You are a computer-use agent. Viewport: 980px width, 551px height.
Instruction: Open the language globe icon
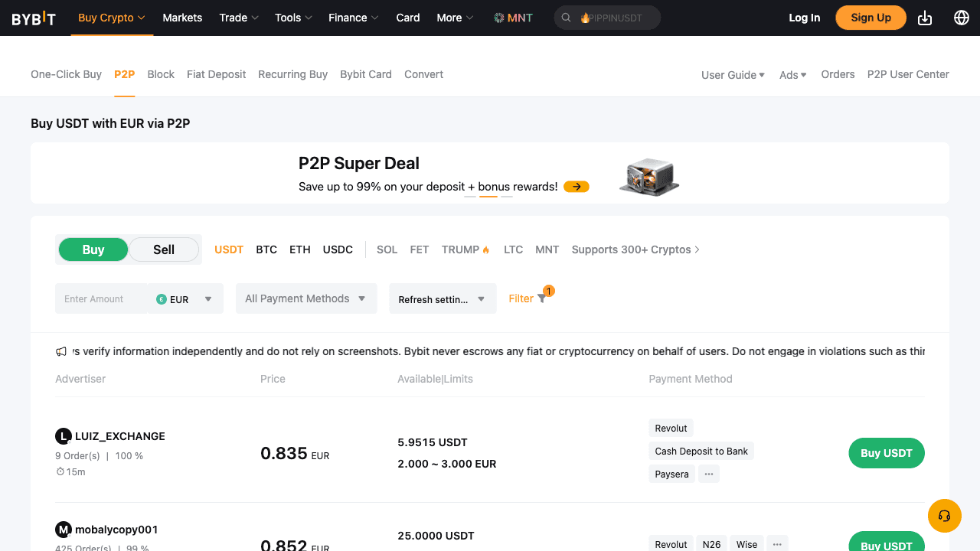pyautogui.click(x=962, y=18)
